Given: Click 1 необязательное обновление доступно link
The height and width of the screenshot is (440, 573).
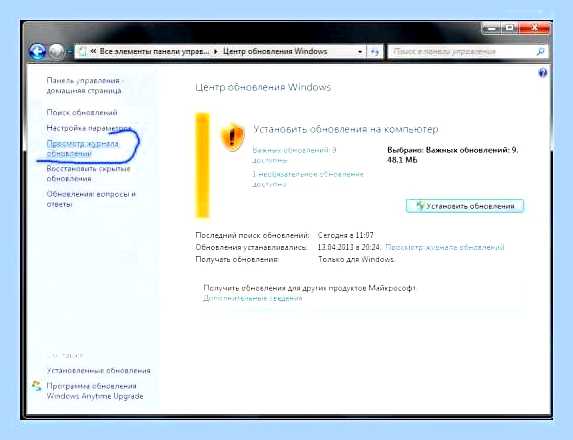Looking at the screenshot, I should pyautogui.click(x=308, y=179).
